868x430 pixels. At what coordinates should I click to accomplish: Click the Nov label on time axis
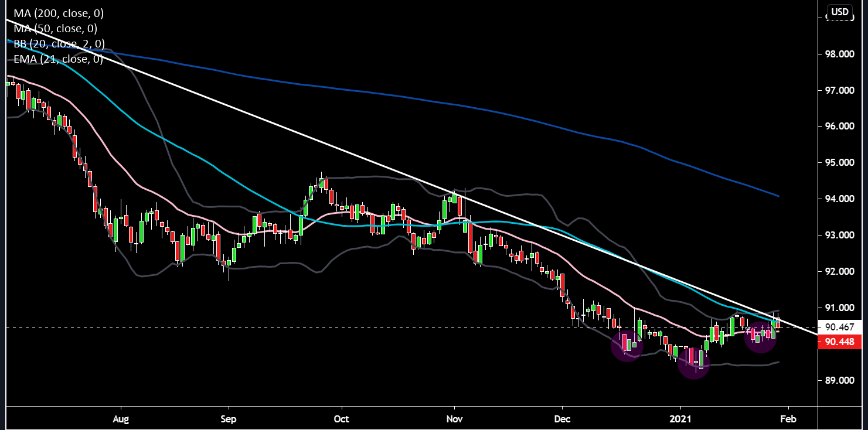pyautogui.click(x=454, y=419)
